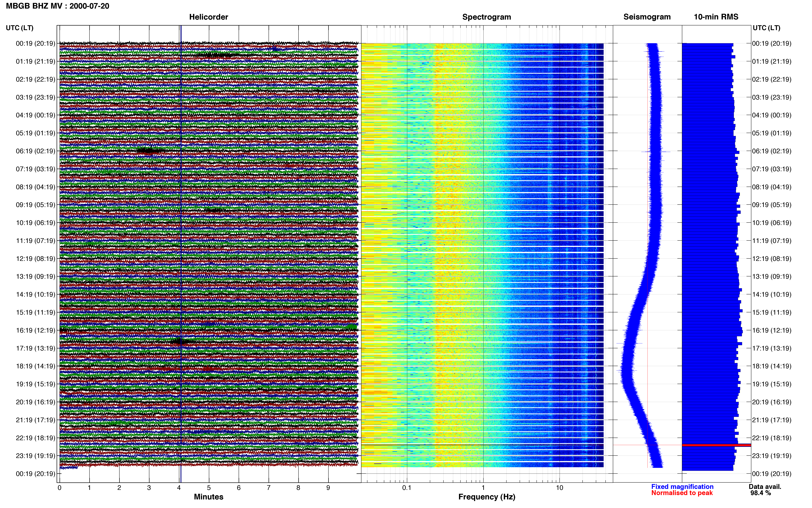Click left time label 19:19 (15:19)
Screen dimensions: 812x508
35,384
